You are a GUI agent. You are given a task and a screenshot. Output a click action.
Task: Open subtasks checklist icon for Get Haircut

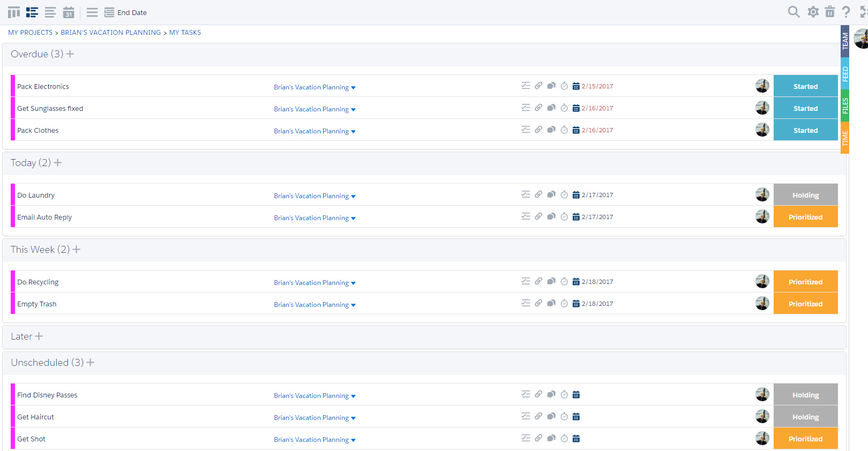click(525, 416)
